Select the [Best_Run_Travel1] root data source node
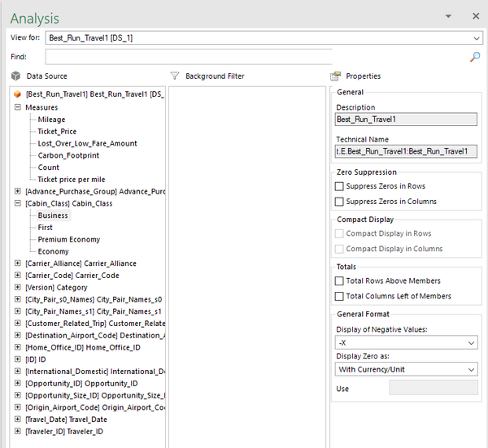 click(x=94, y=94)
